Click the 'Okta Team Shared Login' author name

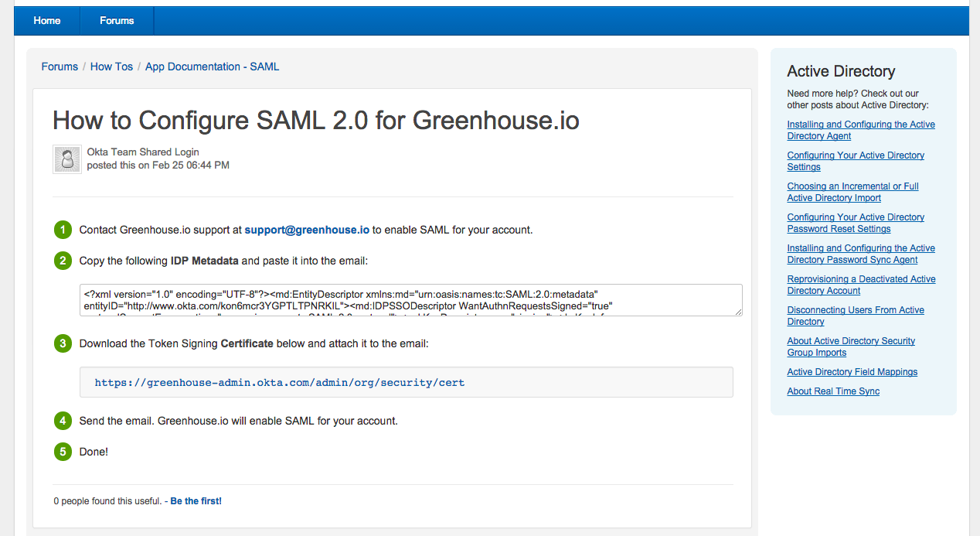(x=143, y=152)
